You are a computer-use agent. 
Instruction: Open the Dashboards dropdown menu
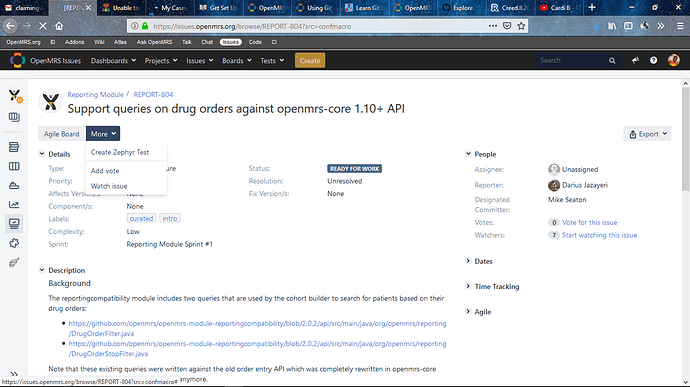113,61
